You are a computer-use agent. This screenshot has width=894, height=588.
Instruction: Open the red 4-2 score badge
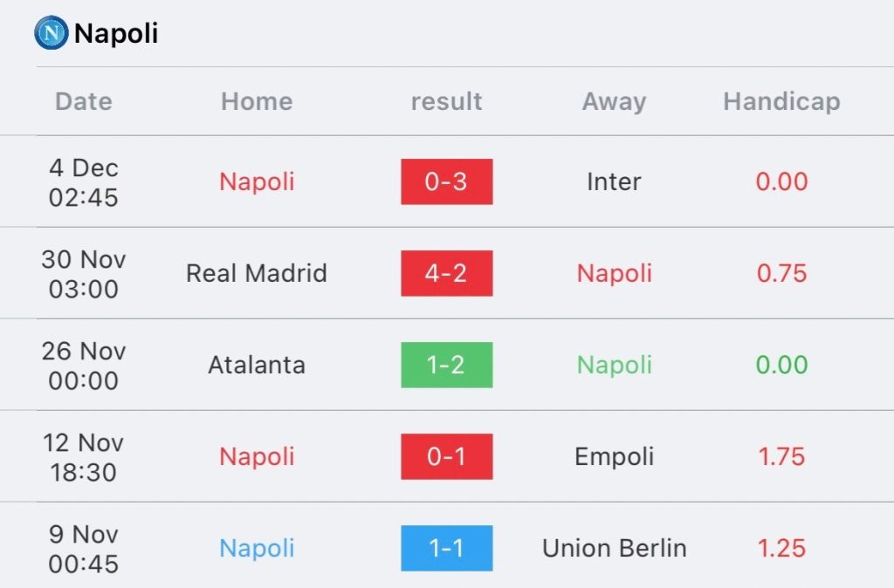click(x=446, y=273)
